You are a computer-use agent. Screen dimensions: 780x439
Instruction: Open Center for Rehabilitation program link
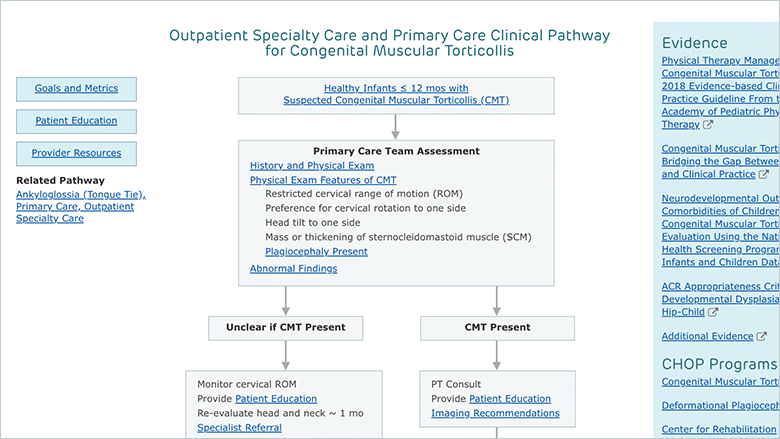coord(719,429)
